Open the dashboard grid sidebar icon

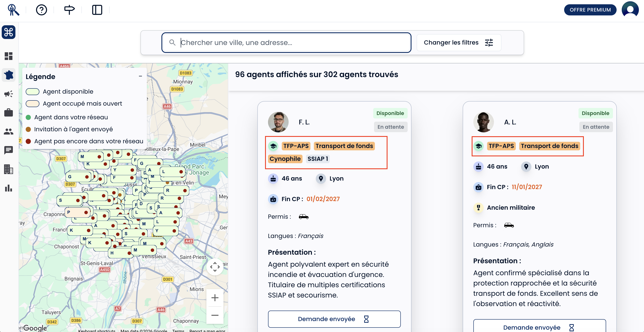pos(9,56)
